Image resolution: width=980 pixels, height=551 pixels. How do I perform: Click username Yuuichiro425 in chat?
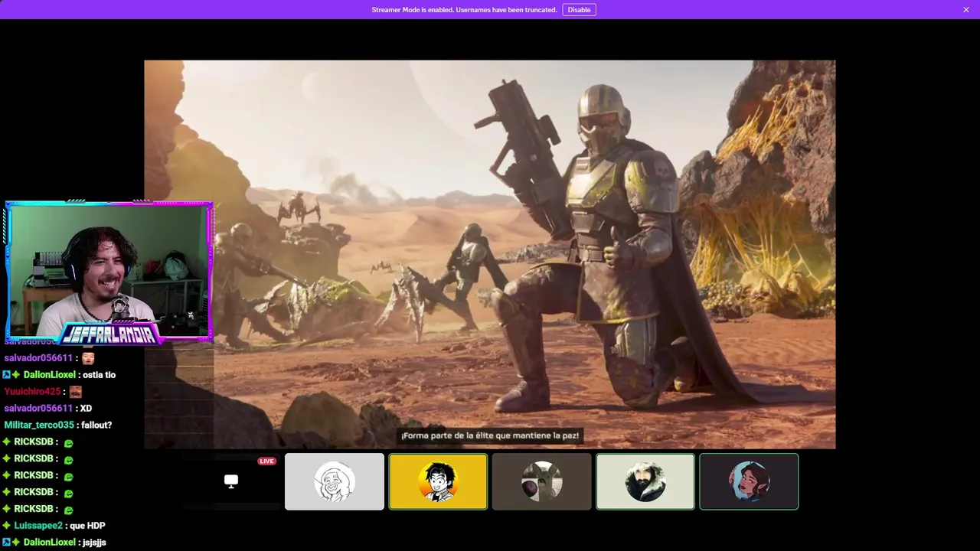tap(32, 392)
